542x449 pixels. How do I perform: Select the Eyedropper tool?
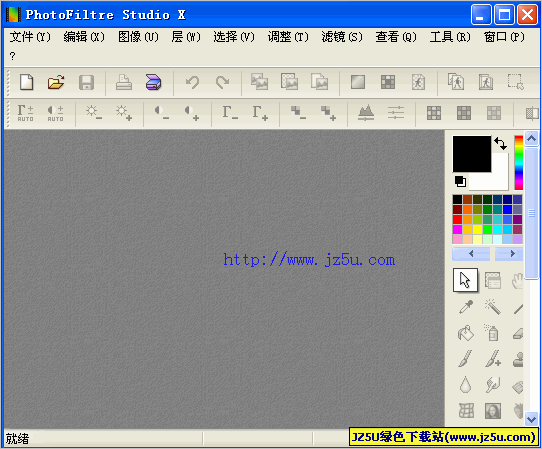click(x=466, y=307)
